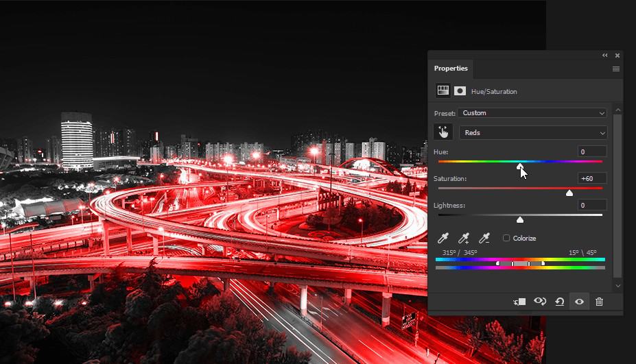
Task: Click the color range bar sliders
Action: [521, 264]
